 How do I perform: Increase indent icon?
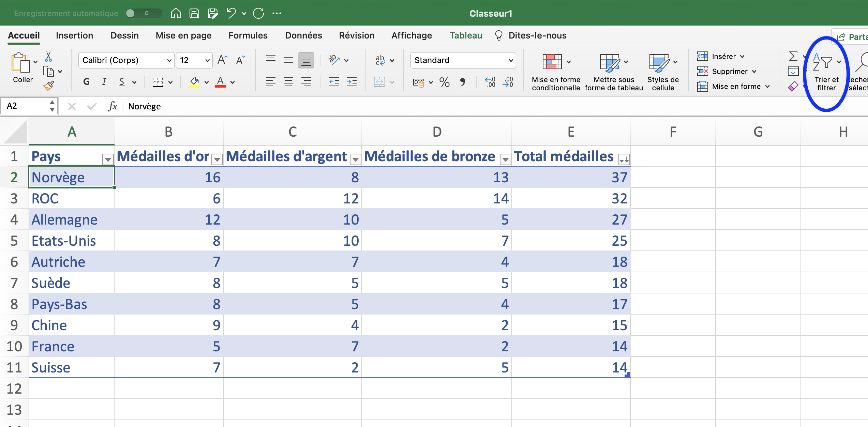[351, 82]
